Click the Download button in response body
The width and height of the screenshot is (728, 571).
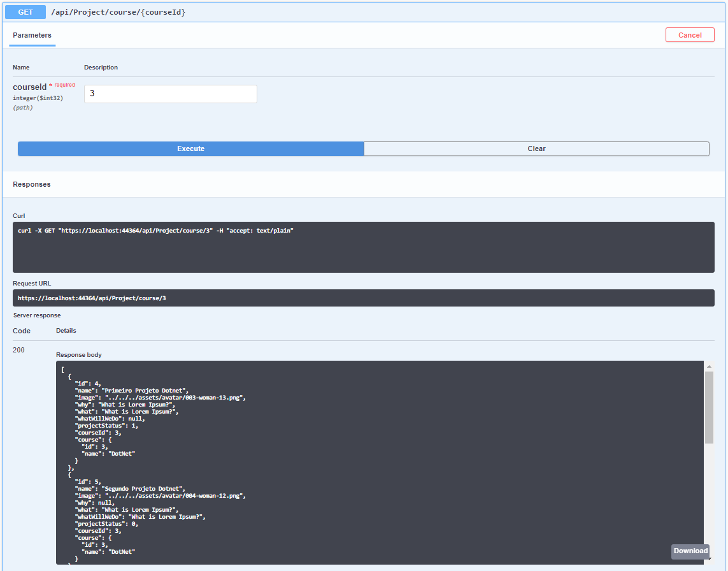pyautogui.click(x=690, y=551)
